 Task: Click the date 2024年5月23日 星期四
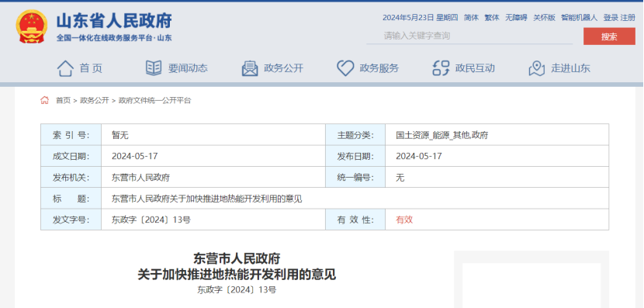(421, 18)
